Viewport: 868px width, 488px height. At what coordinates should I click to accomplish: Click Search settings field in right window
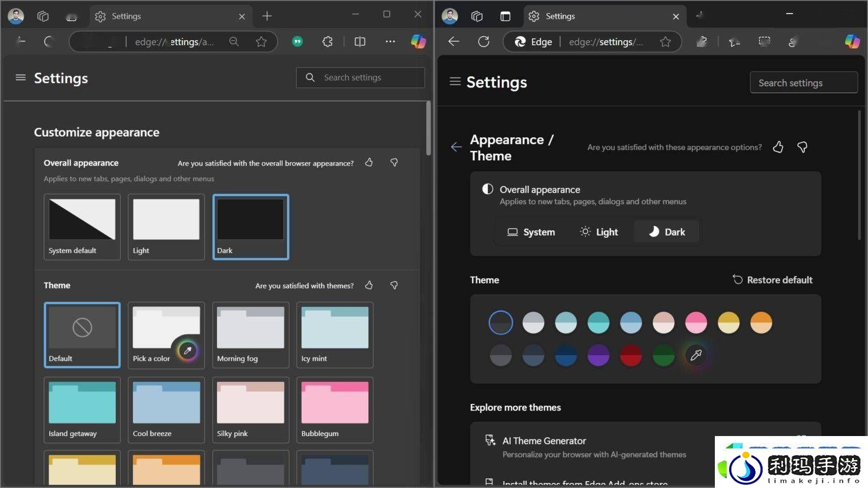[x=804, y=82]
